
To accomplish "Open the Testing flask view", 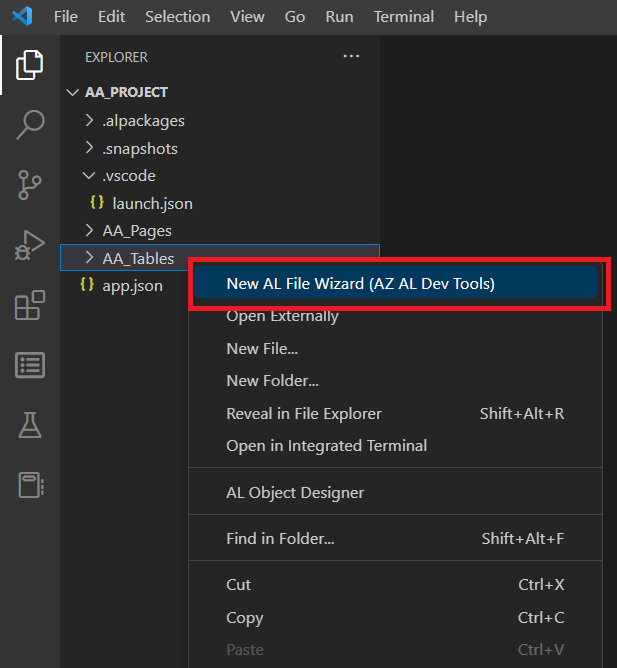I will tap(30, 425).
